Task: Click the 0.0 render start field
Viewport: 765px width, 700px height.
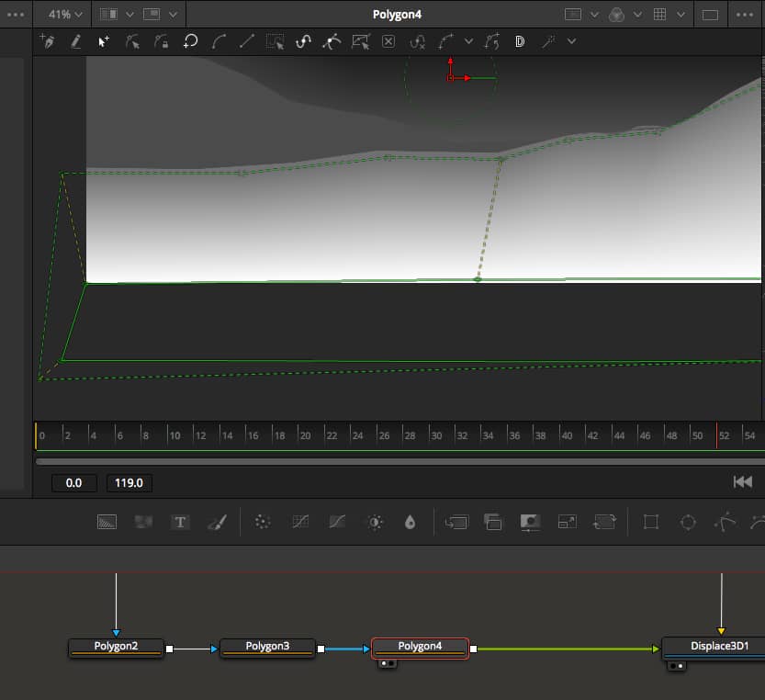Action: click(74, 483)
